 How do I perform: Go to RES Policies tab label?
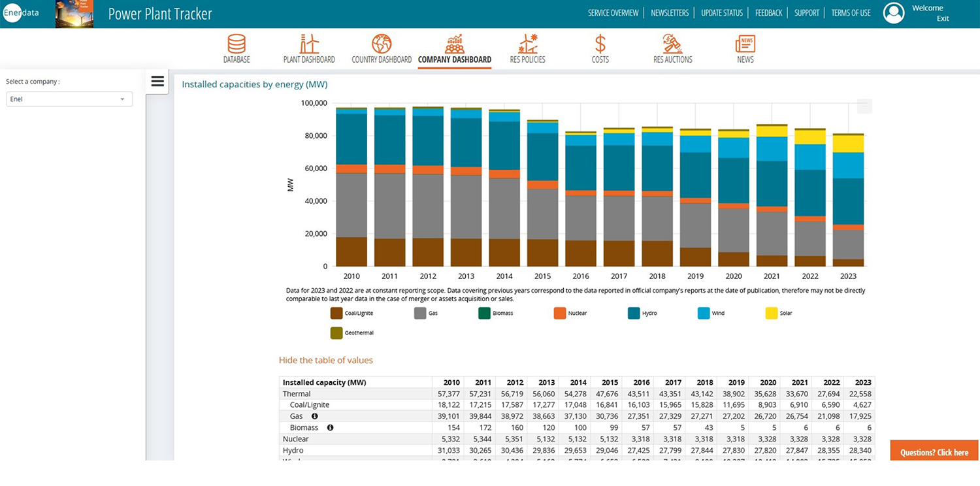tap(527, 59)
